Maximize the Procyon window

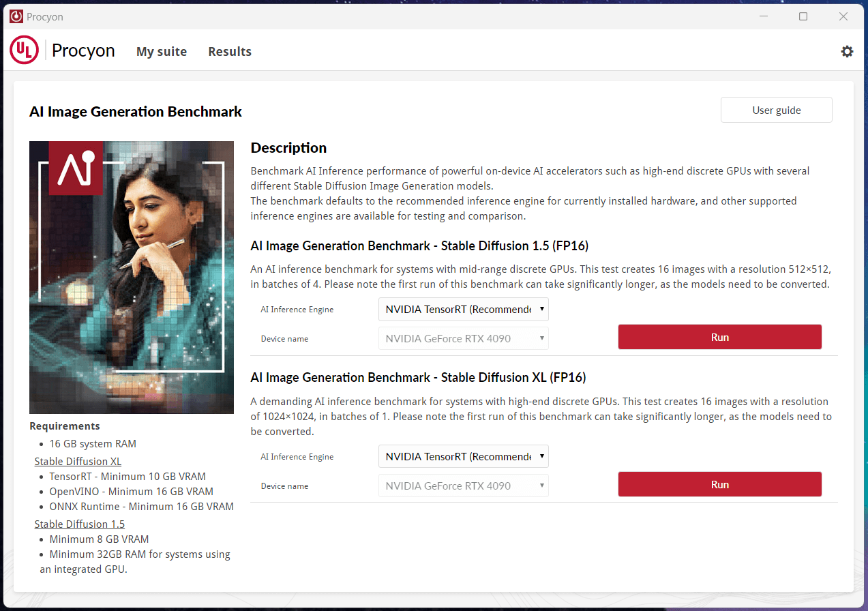tap(803, 16)
